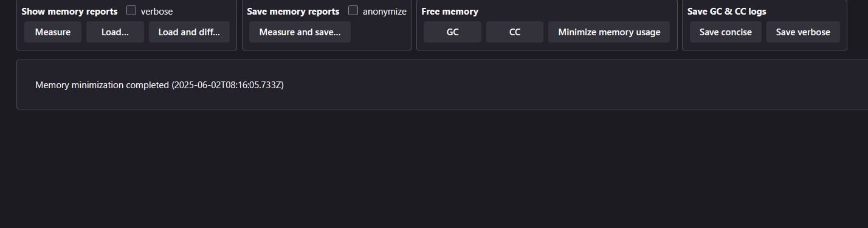Click Minimize memory usage
Image resolution: width=868 pixels, height=228 pixels.
[609, 32]
